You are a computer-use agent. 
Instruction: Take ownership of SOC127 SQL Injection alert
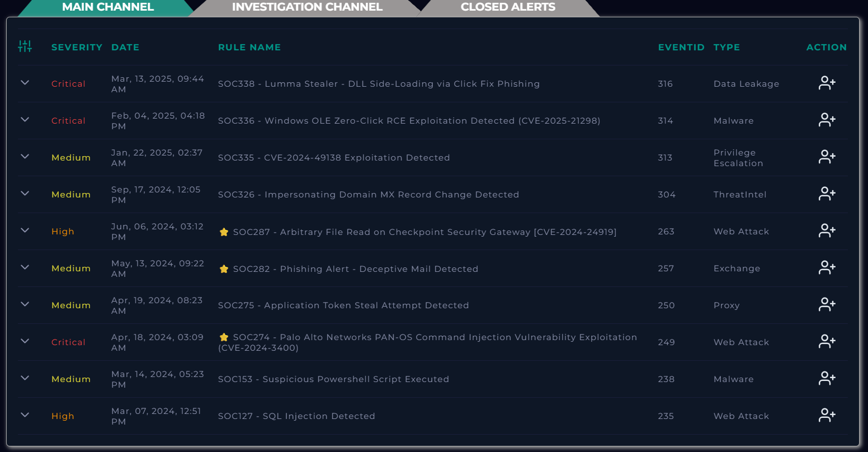(x=827, y=416)
